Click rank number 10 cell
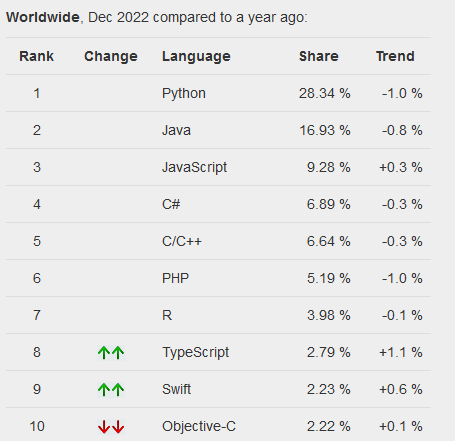Screen dimensions: 455x441 [37, 426]
